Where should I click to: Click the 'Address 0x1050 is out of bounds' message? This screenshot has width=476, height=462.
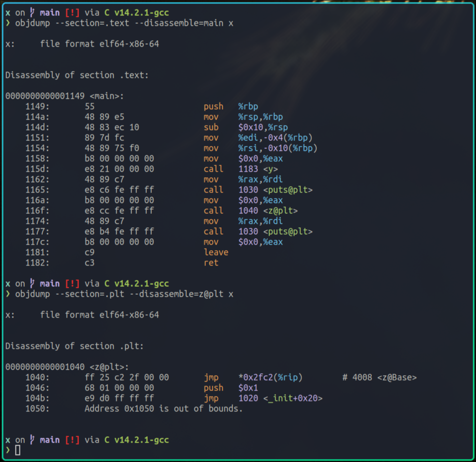(164, 408)
